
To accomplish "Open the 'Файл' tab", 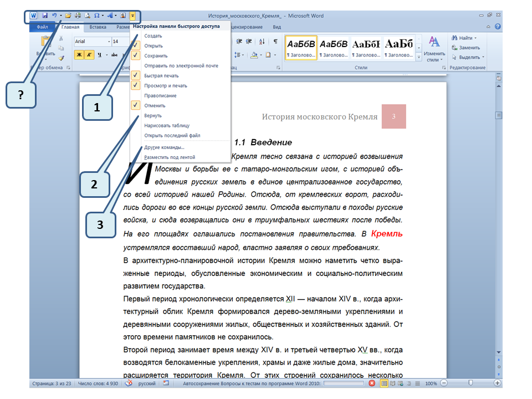I will pos(42,27).
